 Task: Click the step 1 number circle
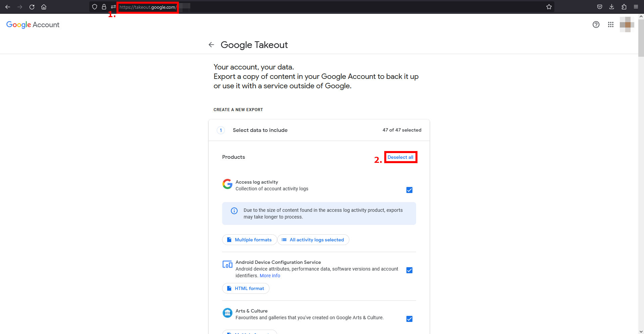point(221,130)
